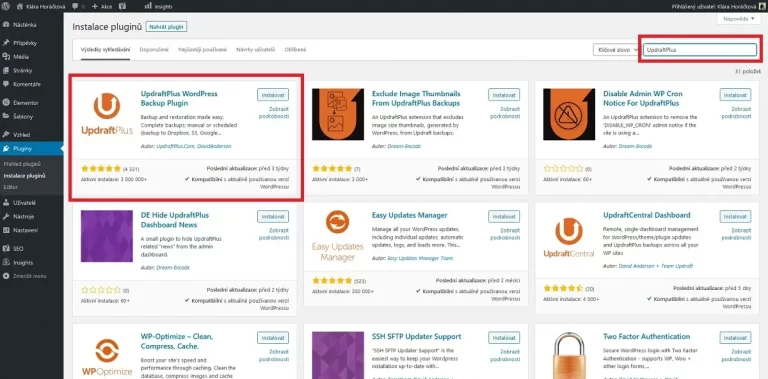Open the Uživatelé user icon
This screenshot has height=379, width=768.
tap(6, 202)
